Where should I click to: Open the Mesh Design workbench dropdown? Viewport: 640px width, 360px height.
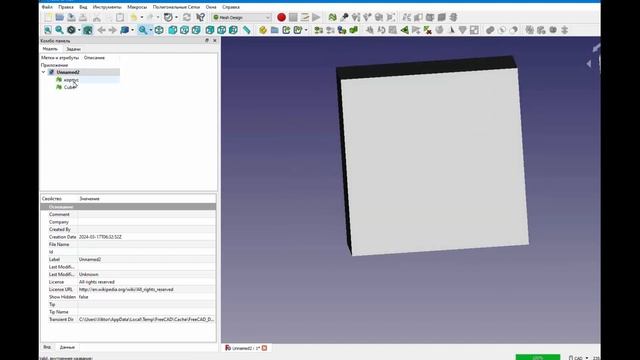pos(242,18)
